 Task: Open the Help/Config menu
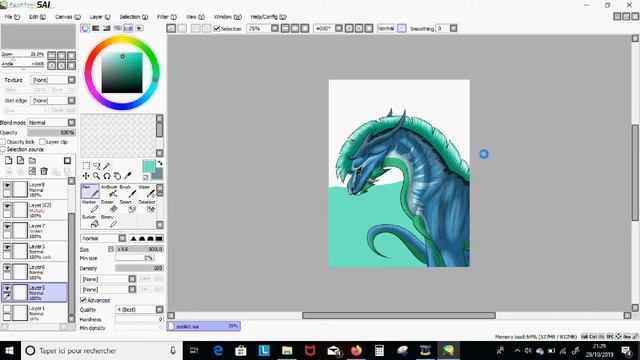(269, 17)
